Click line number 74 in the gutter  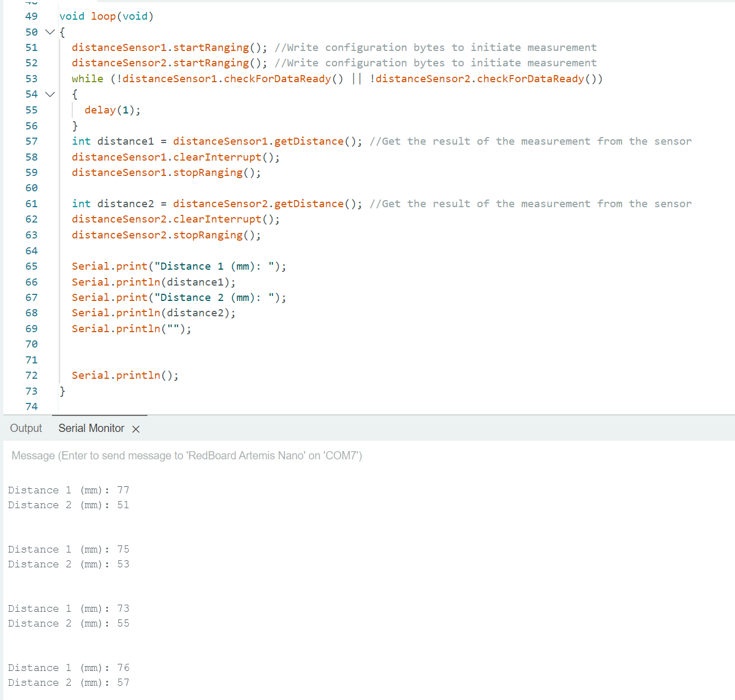tap(32, 407)
